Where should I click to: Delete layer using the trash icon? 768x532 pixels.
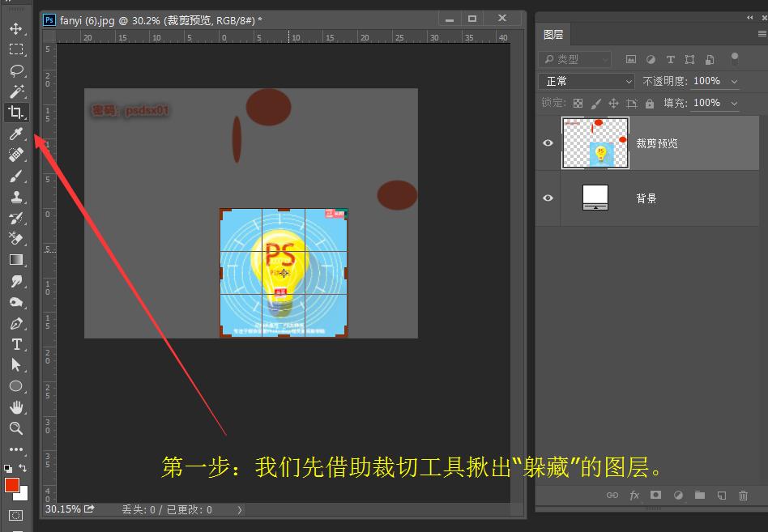tap(743, 495)
